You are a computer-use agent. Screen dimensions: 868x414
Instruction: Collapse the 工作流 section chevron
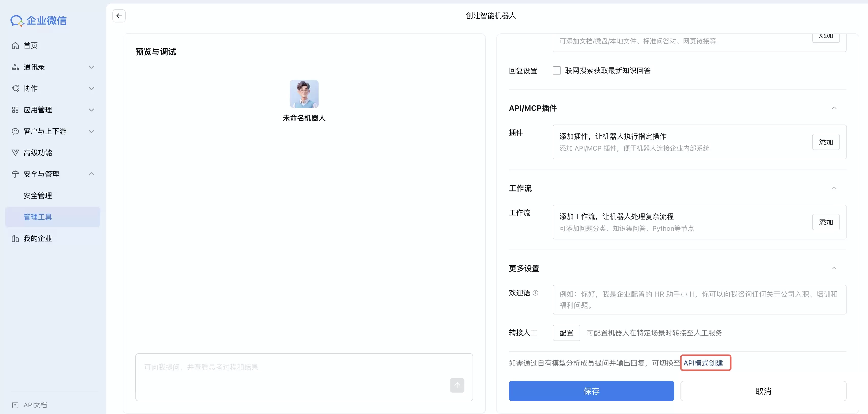tap(834, 188)
